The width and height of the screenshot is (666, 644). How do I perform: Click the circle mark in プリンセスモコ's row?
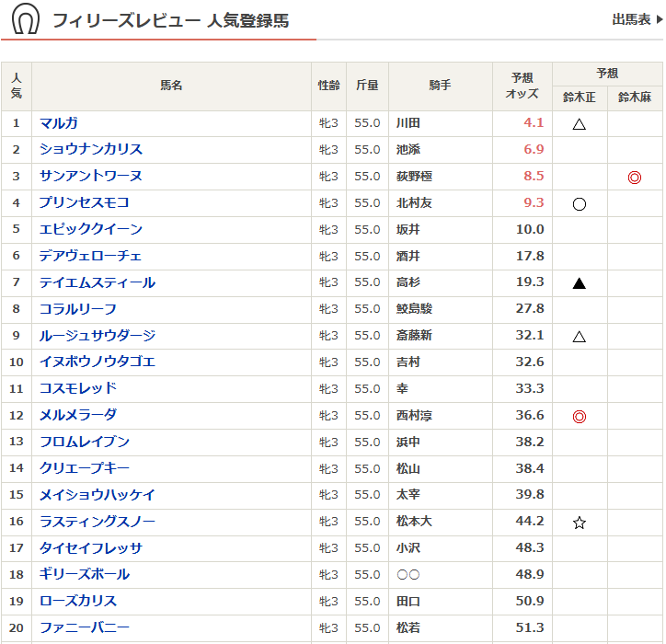[x=580, y=203]
